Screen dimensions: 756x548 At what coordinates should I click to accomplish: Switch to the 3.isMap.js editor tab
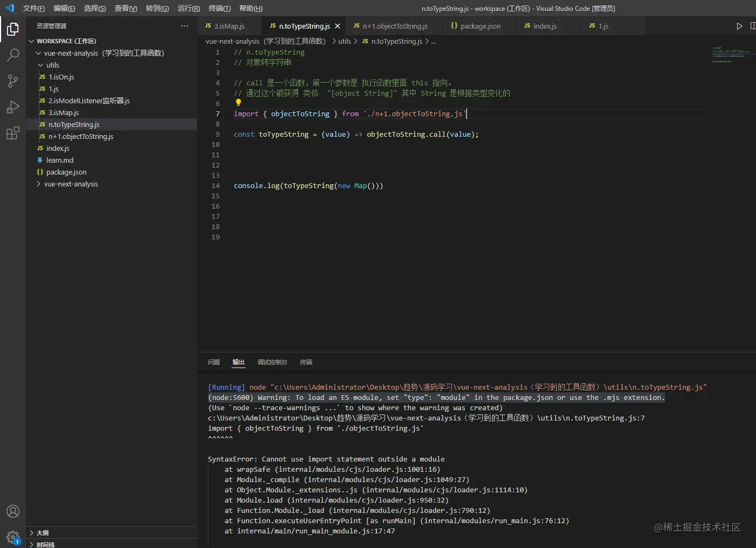230,26
